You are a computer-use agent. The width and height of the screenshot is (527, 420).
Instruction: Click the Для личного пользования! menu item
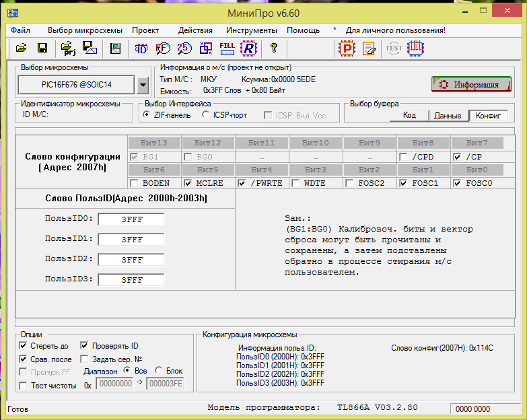(x=396, y=30)
